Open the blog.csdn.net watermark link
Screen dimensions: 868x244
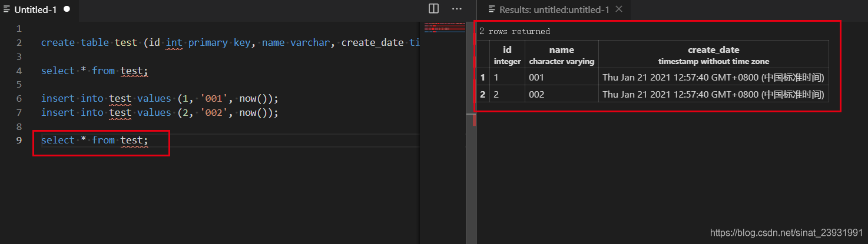(x=786, y=233)
